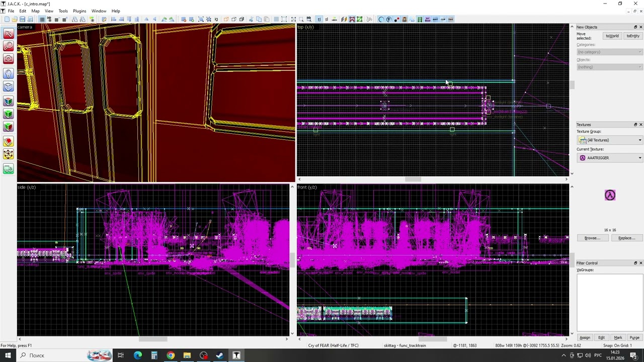Select the Block tool wireframe cube
The image size is (644, 362).
(x=8, y=87)
